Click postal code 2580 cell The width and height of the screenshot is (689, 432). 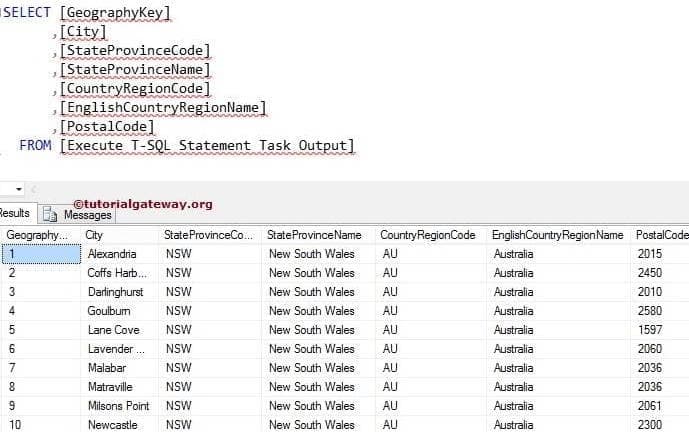click(x=660, y=311)
